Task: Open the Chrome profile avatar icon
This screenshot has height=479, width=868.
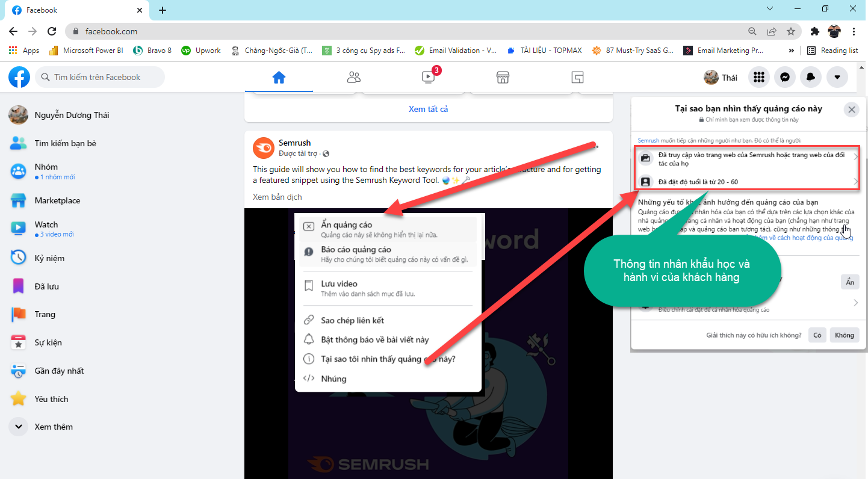Action: pyautogui.click(x=834, y=31)
